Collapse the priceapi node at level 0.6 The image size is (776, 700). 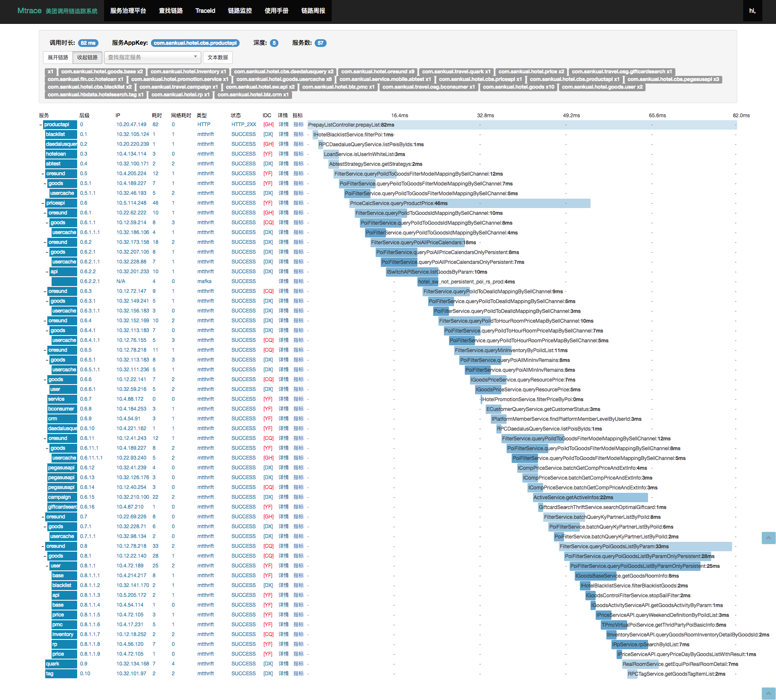tap(43, 203)
